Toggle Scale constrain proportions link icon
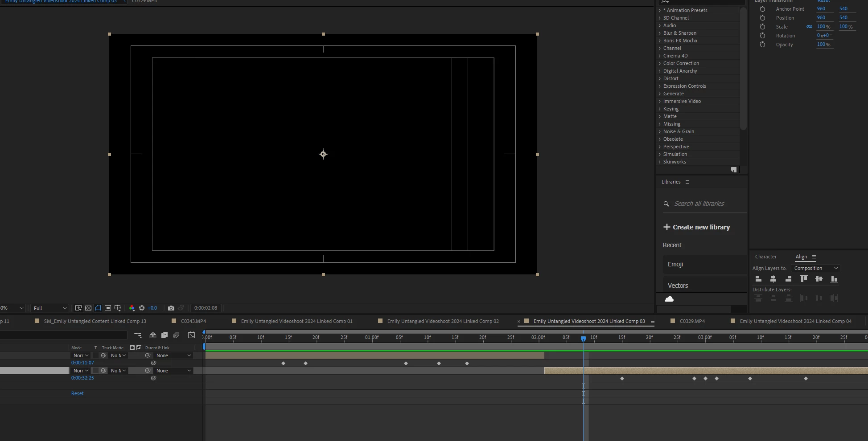 click(809, 27)
